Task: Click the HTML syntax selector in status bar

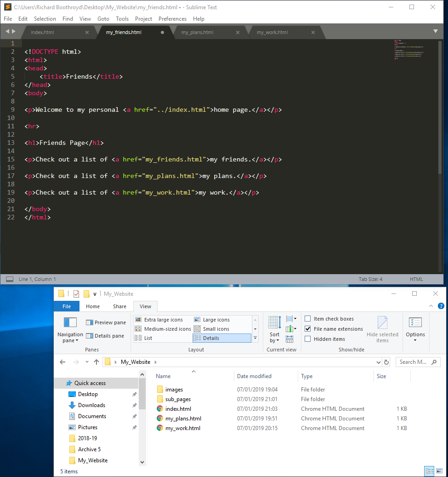Action: point(416,279)
